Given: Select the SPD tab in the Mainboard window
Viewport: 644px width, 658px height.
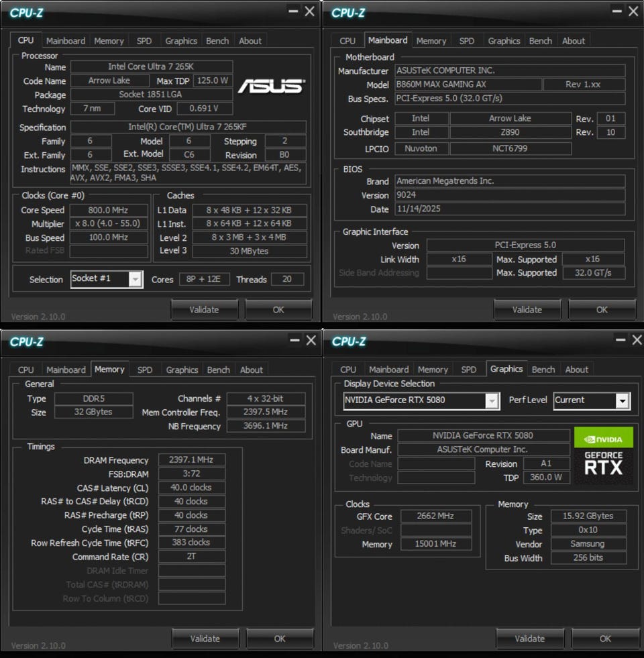Looking at the screenshot, I should (x=466, y=41).
